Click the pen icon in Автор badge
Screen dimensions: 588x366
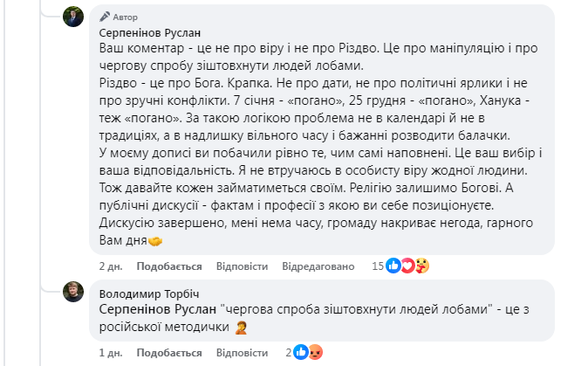click(x=105, y=17)
